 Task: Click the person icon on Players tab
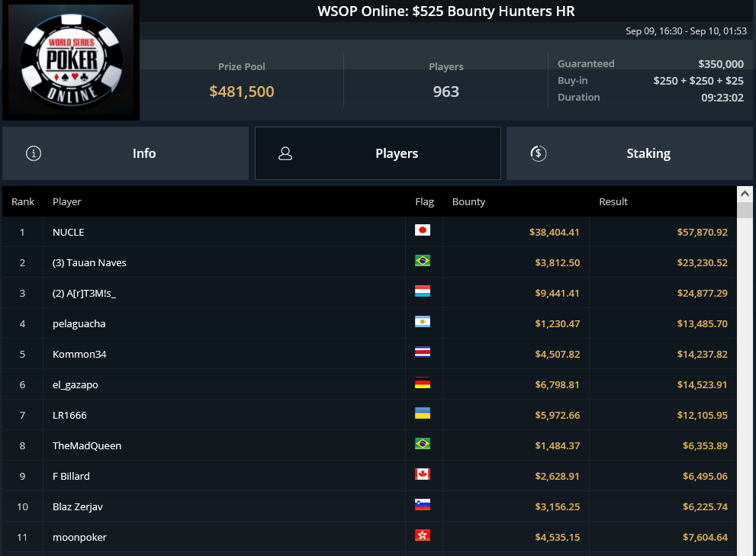pos(285,153)
